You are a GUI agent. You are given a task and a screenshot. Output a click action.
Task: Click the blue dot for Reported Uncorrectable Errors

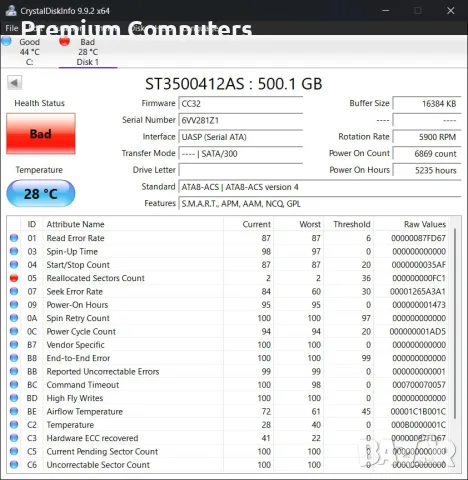(14, 371)
